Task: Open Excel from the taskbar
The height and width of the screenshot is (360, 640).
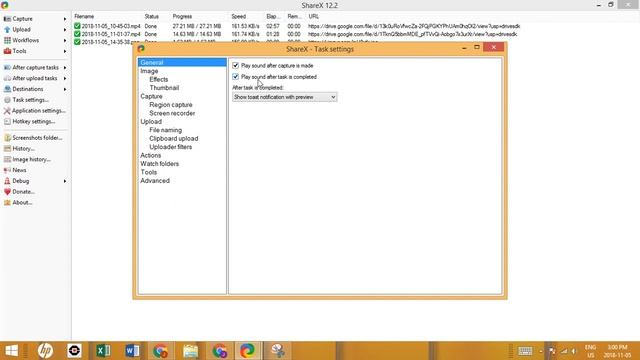Action: click(x=103, y=351)
